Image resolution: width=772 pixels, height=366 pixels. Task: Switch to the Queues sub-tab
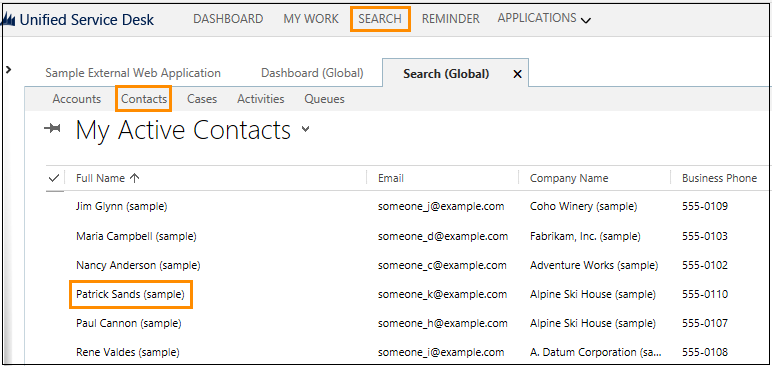point(324,99)
